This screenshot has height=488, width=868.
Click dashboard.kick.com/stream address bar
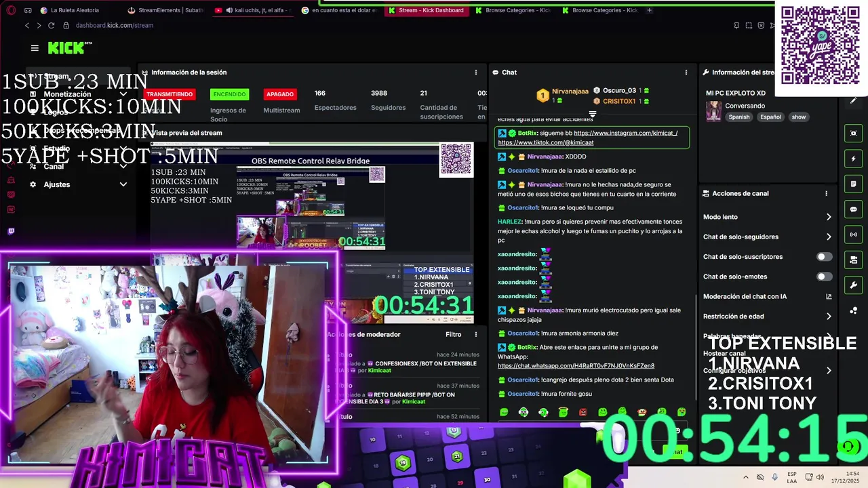(x=115, y=25)
